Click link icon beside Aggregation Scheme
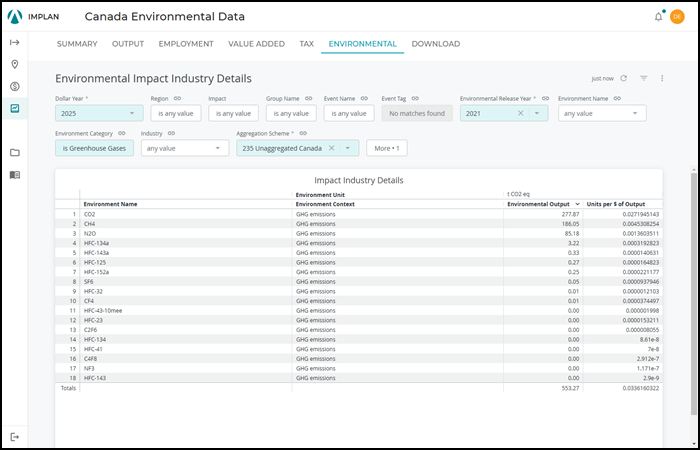 (x=303, y=133)
